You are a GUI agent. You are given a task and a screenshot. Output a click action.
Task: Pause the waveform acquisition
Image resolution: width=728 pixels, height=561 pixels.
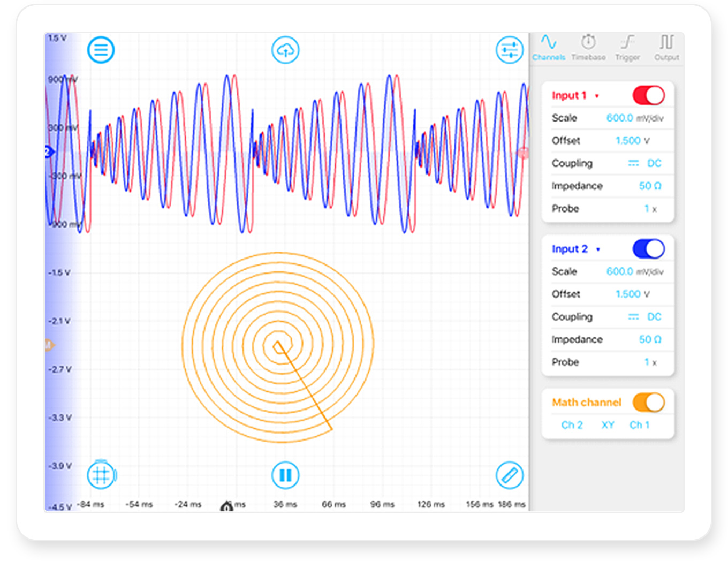[x=285, y=475]
